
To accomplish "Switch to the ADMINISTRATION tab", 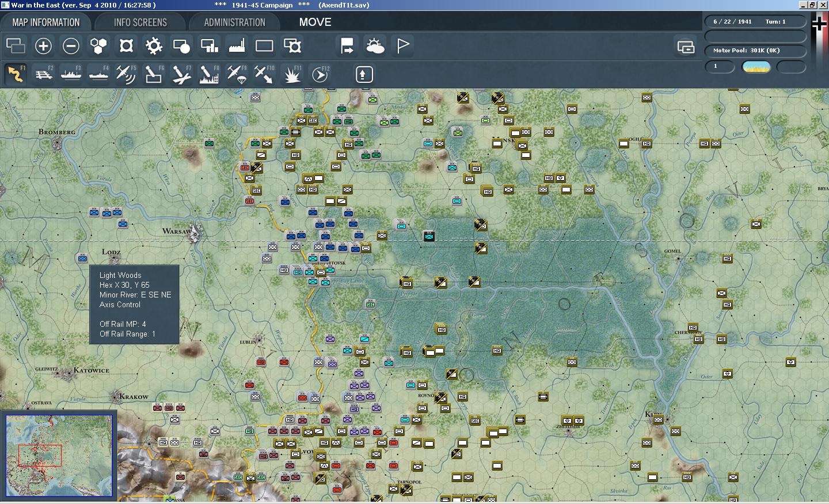I will (x=234, y=22).
